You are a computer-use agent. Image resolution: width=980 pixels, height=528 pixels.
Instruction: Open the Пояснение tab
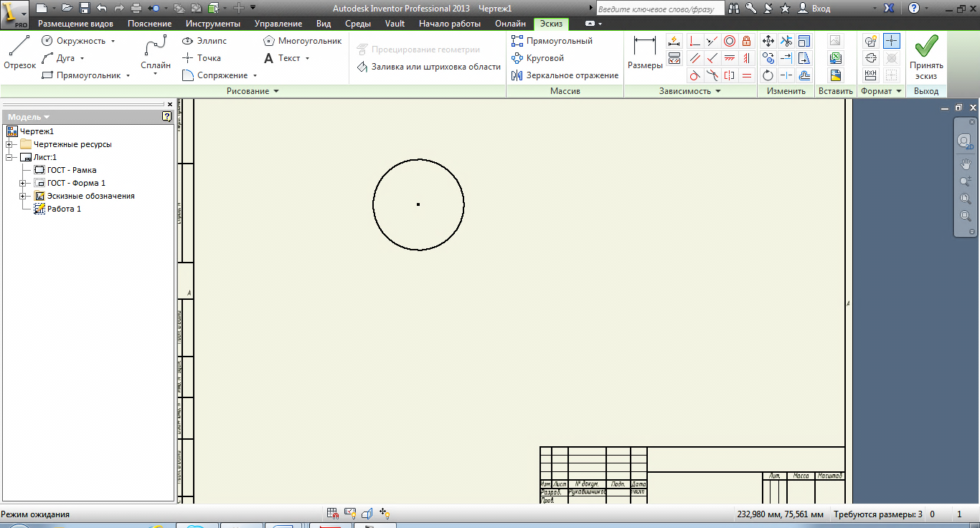click(150, 24)
